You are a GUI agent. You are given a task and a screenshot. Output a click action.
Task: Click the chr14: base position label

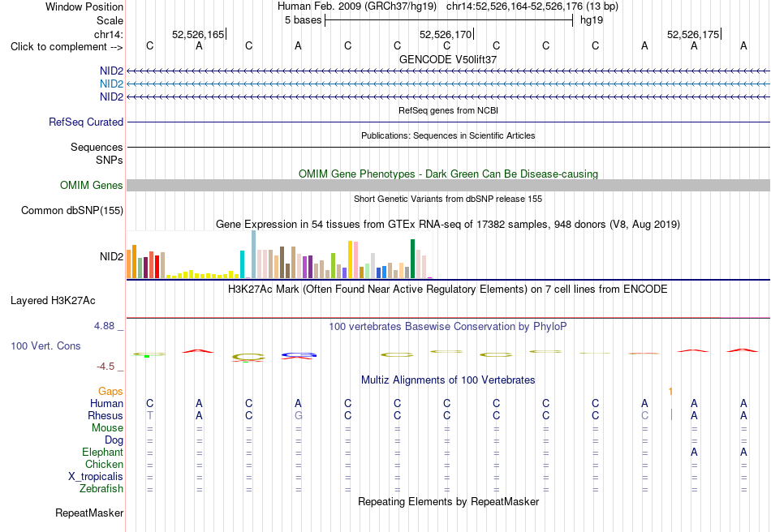[x=109, y=34]
